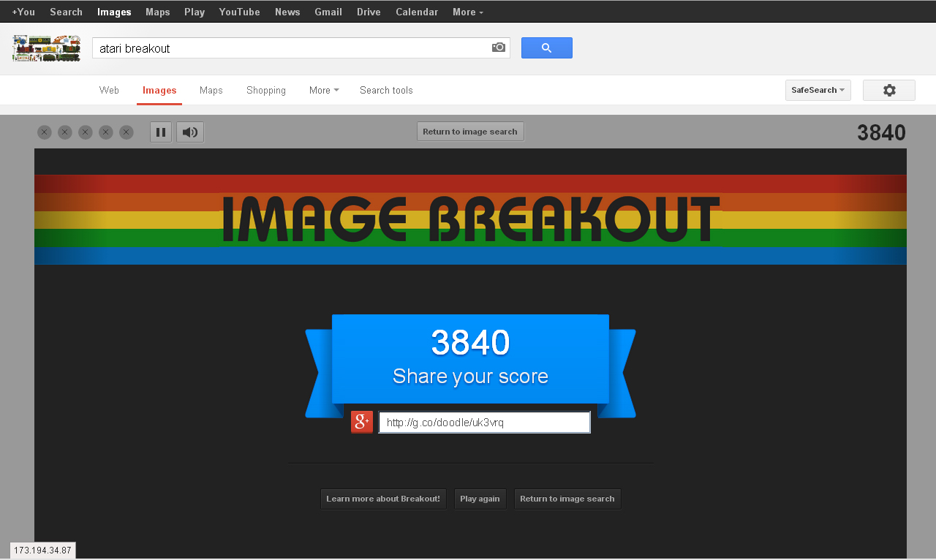Open the SafeSearch dropdown
Screen dimensions: 936x560
[818, 90]
